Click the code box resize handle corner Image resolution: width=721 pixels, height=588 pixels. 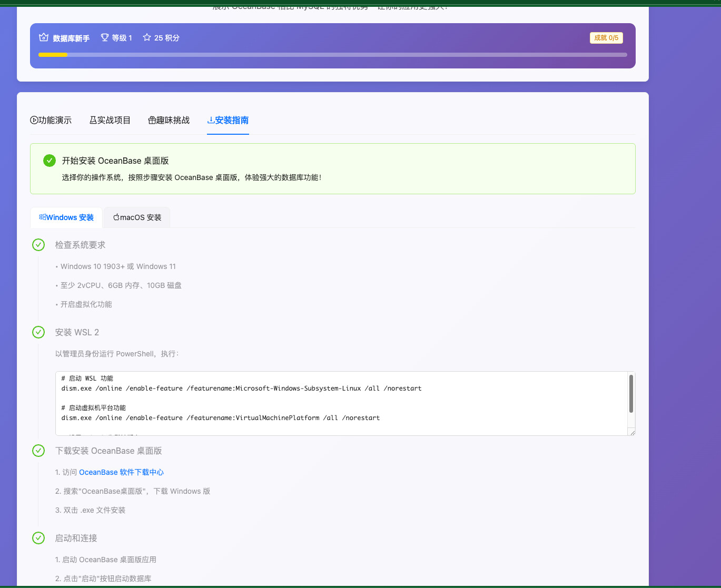[x=632, y=432]
